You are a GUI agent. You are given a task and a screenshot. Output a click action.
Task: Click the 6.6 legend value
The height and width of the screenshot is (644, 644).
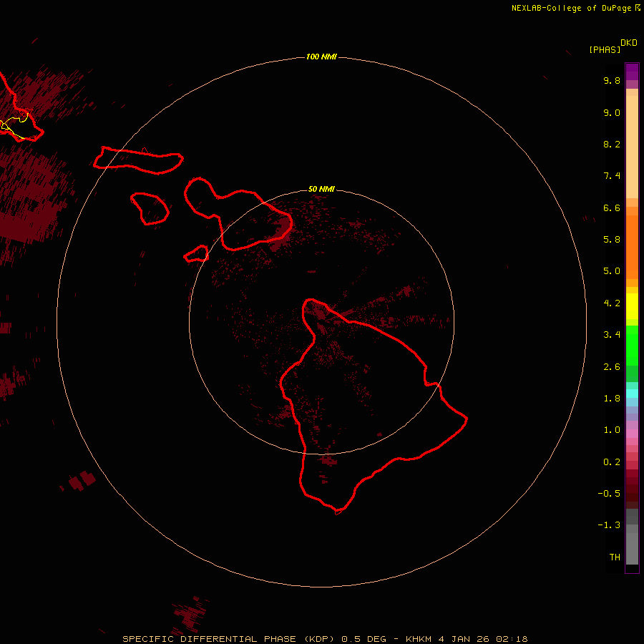[x=612, y=208]
